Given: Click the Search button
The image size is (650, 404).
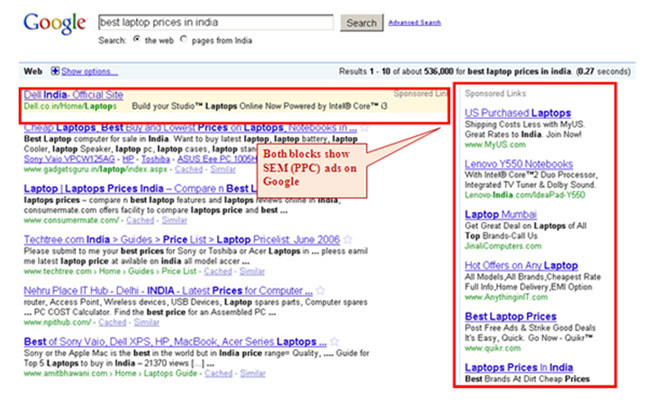Looking at the screenshot, I should [361, 23].
